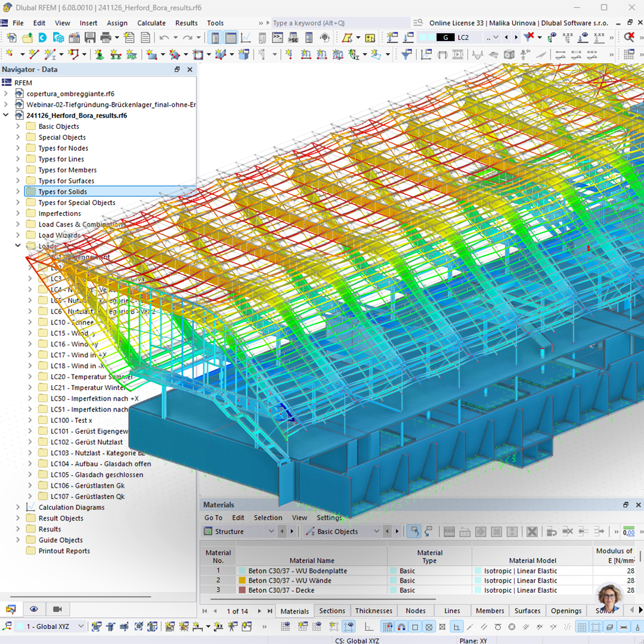Click the New Member Load icon
Viewport: 644px width, 644px height.
click(306, 54)
